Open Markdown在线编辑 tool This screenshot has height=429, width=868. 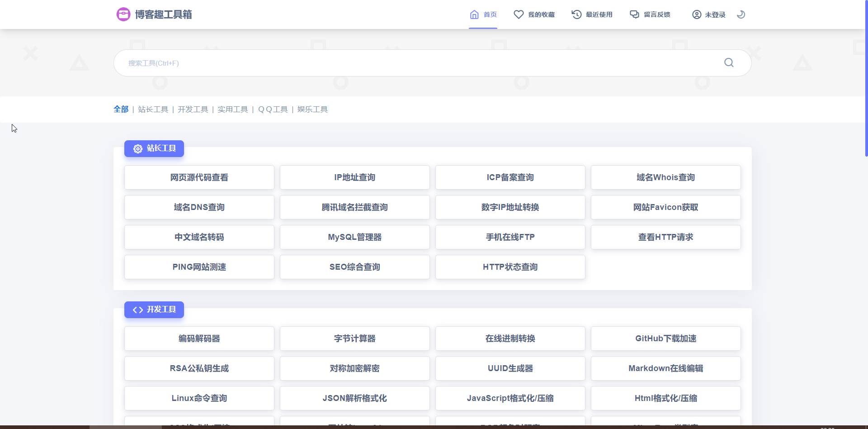(666, 368)
